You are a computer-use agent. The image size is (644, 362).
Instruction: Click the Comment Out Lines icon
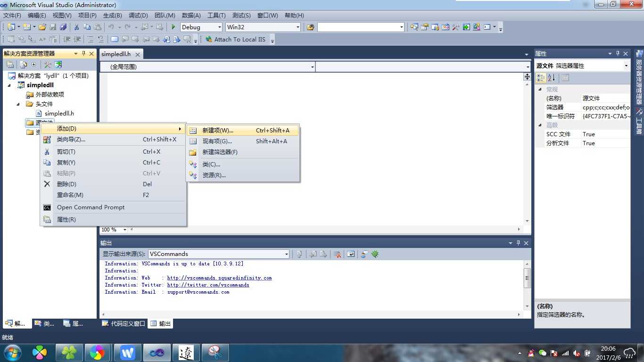90,39
